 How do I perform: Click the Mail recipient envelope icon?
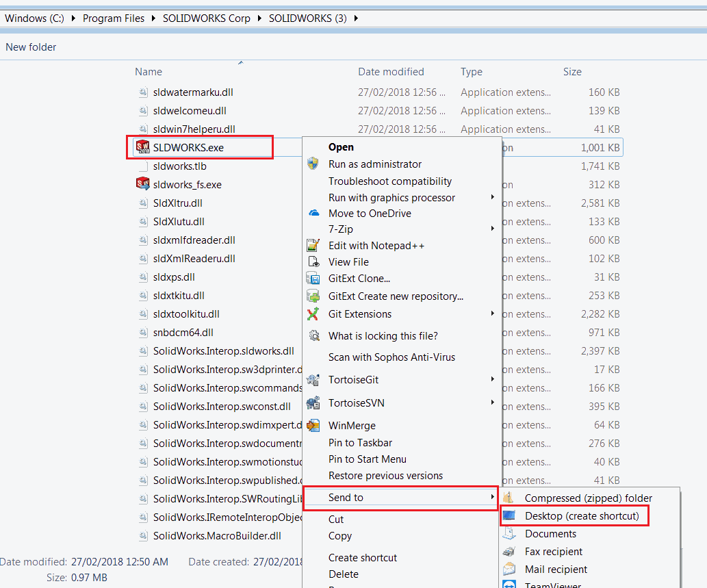tap(509, 569)
